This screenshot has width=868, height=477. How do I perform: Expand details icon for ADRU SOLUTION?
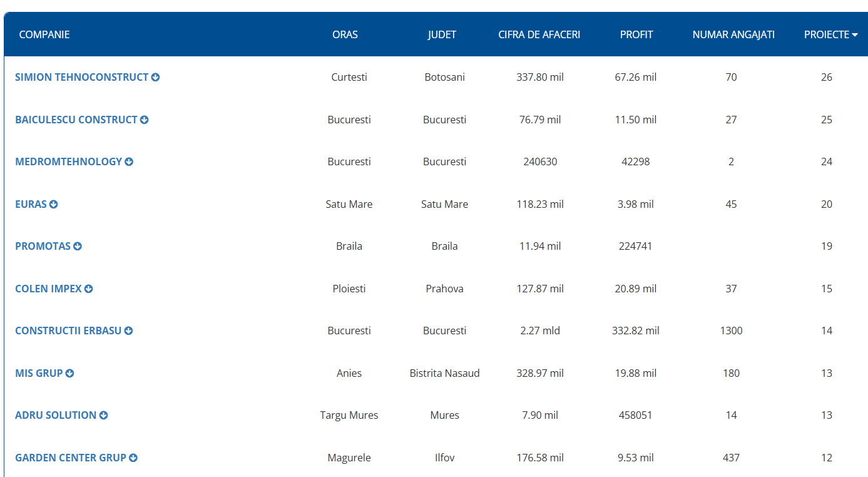coord(103,415)
